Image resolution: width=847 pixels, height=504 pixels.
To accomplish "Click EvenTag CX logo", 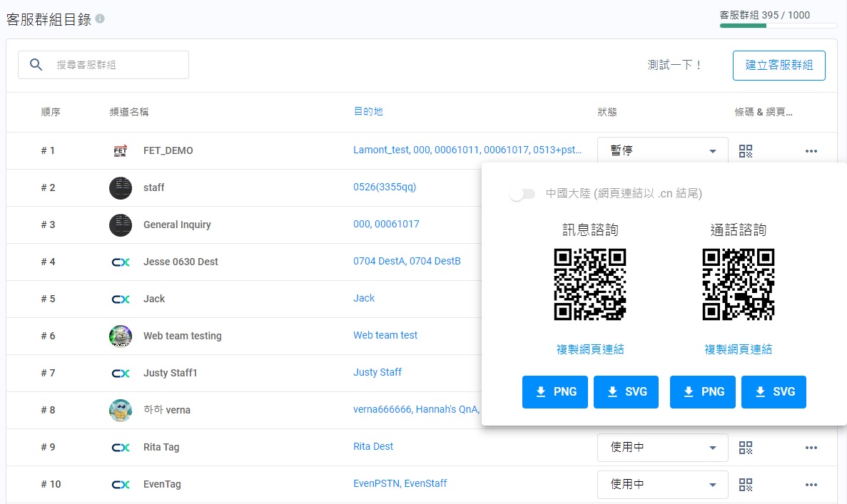I will pyautogui.click(x=121, y=485).
